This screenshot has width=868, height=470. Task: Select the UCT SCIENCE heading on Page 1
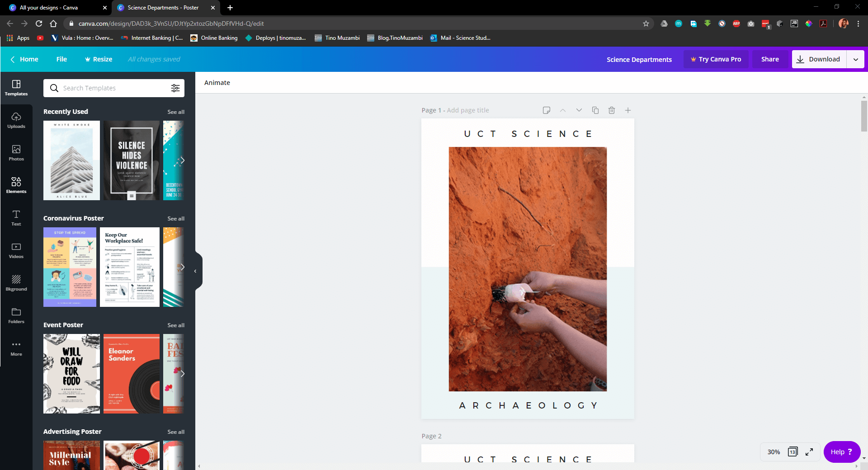click(528, 134)
